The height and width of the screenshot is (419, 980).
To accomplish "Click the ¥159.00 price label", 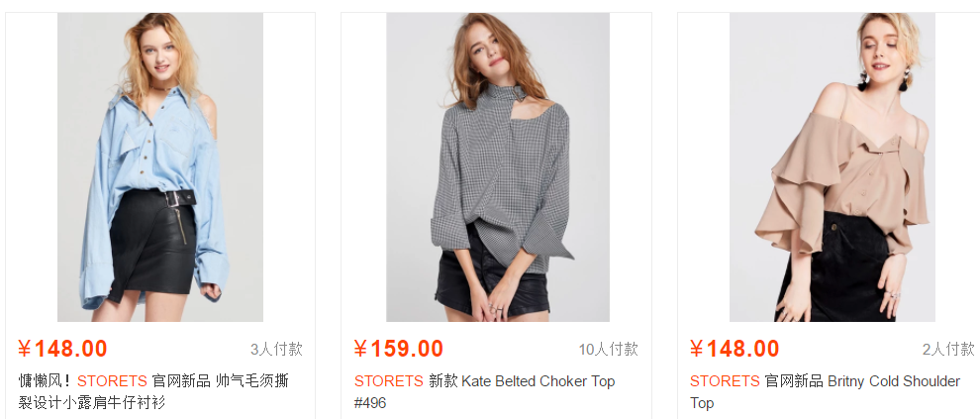I will (x=399, y=349).
